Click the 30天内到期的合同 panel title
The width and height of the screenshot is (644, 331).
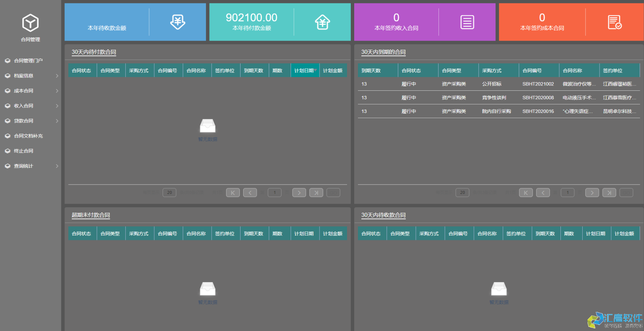click(x=383, y=52)
